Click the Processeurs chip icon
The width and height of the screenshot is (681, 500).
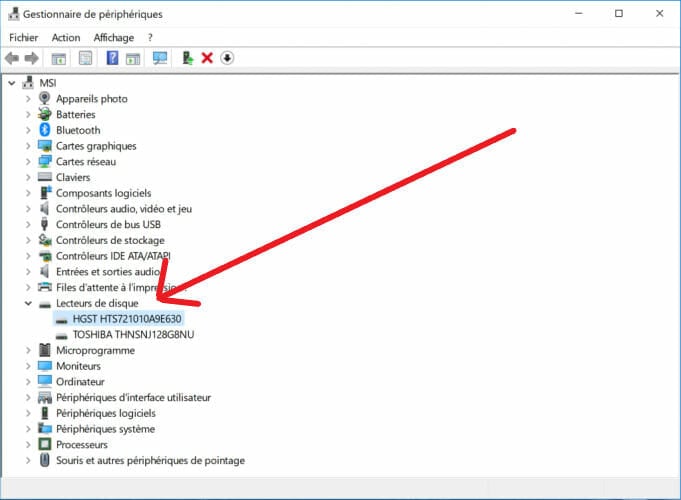(x=45, y=444)
